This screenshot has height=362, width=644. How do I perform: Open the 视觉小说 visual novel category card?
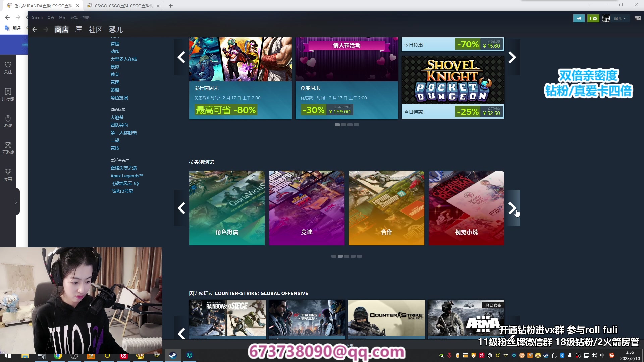[466, 208]
